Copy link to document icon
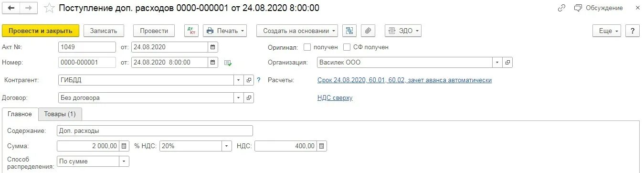The height and width of the screenshot is (173, 644). (x=561, y=8)
